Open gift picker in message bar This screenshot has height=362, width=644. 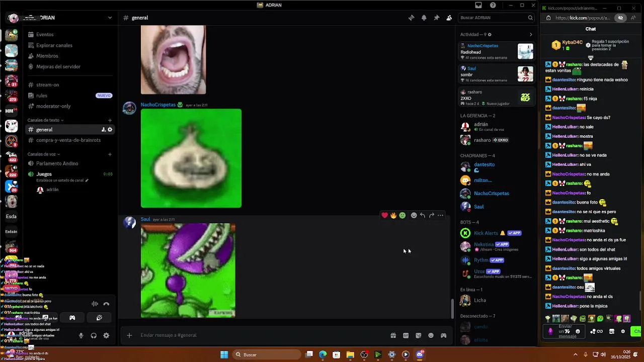pos(393,335)
